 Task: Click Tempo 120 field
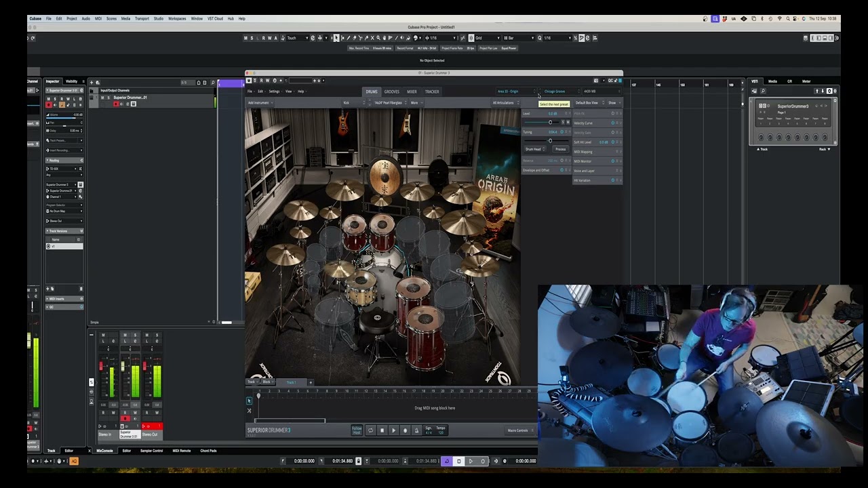(441, 430)
